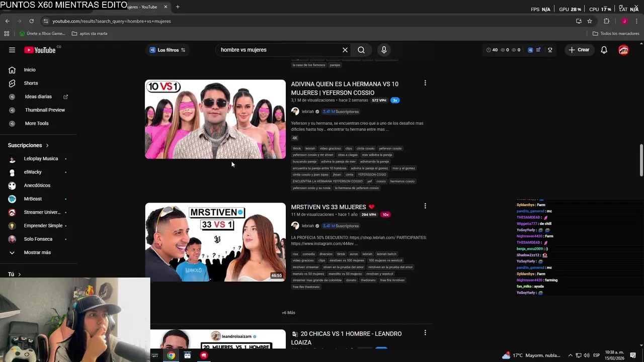The height and width of the screenshot is (362, 644).
Task: Open a new browser tab
Action: coord(178,7)
